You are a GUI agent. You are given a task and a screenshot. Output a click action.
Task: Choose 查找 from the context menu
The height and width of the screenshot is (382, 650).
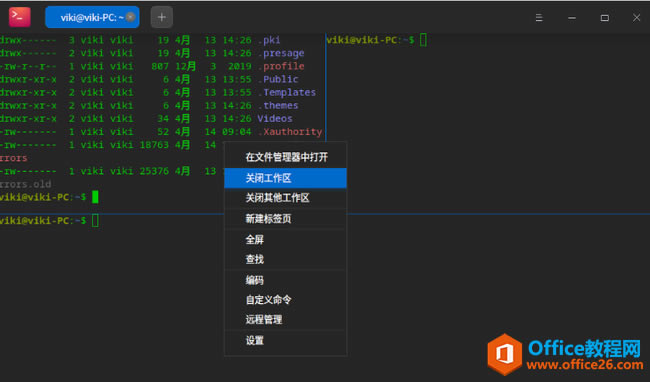coord(286,259)
